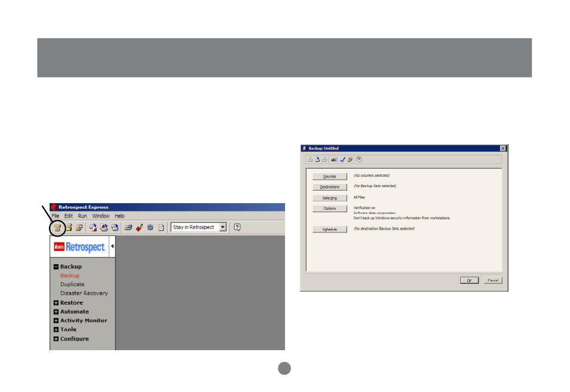
Task: Click the '(No volumes selected)' text
Action: click(372, 176)
